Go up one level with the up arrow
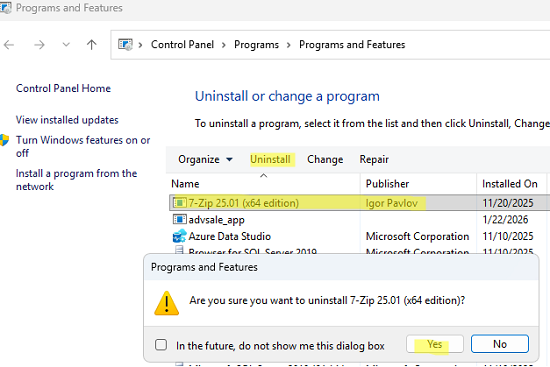Image resolution: width=550 pixels, height=367 pixels. point(92,45)
